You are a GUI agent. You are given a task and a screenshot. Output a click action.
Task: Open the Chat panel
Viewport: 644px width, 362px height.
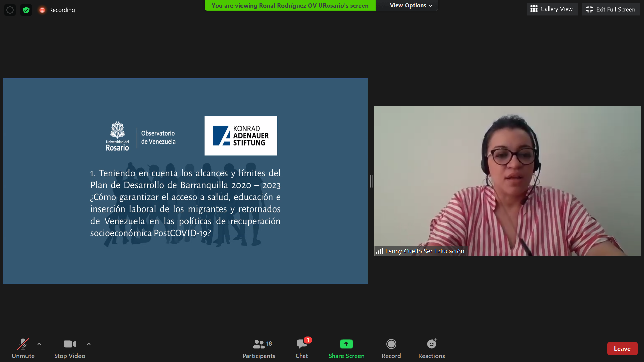click(302, 348)
